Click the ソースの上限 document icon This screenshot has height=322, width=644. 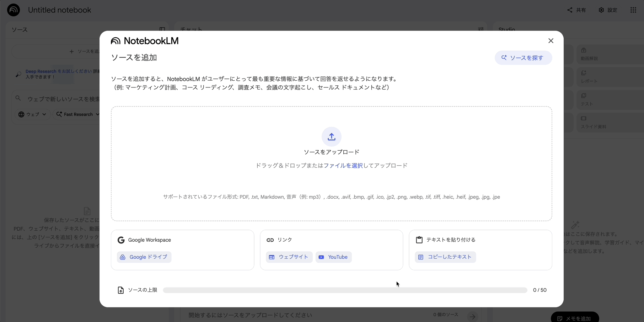point(120,290)
